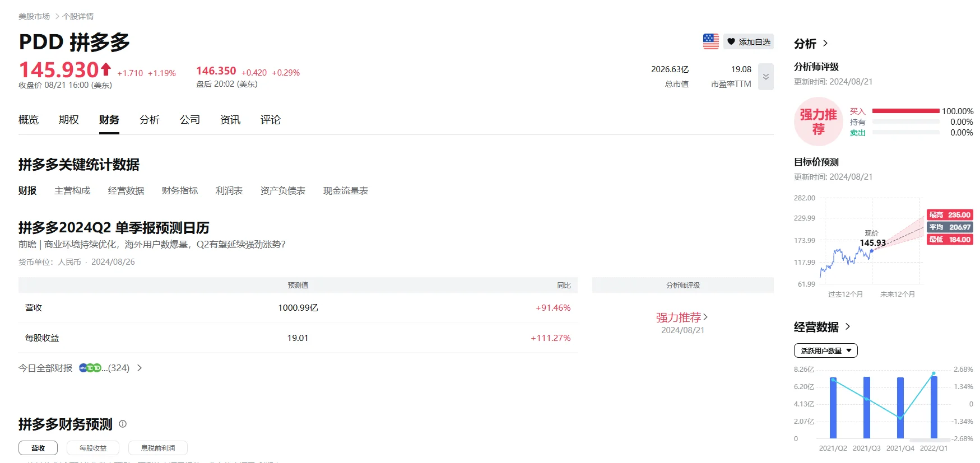
Task: Click the arrow next to 分析 heading
Action: 825,43
